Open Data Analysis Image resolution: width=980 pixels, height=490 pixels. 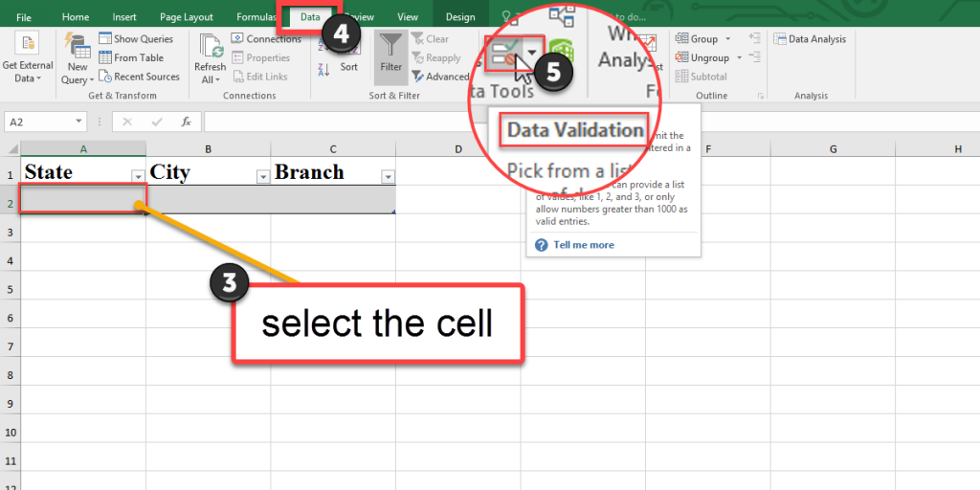click(810, 38)
